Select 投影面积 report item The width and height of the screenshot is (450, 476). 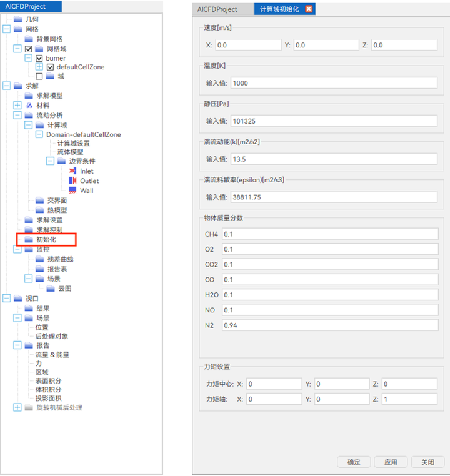tap(49, 399)
